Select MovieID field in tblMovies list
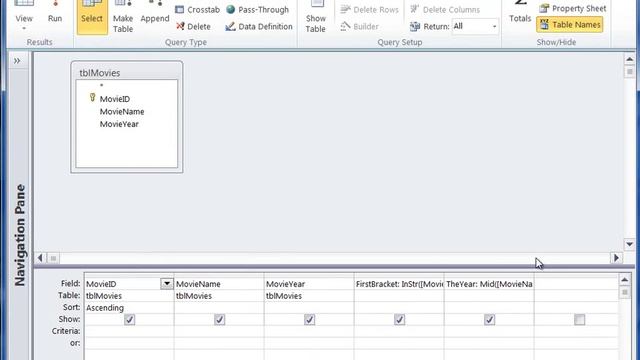Image resolution: width=640 pixels, height=360 pixels. [115, 99]
